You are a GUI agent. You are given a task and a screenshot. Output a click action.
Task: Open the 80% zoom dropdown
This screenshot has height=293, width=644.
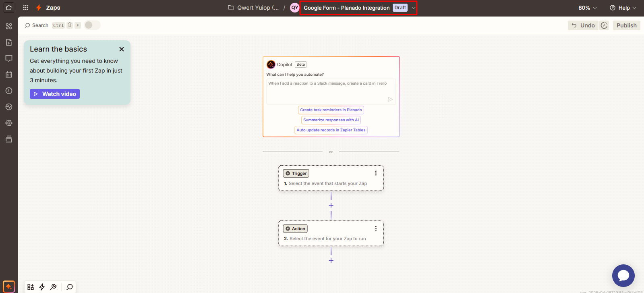[x=588, y=8]
